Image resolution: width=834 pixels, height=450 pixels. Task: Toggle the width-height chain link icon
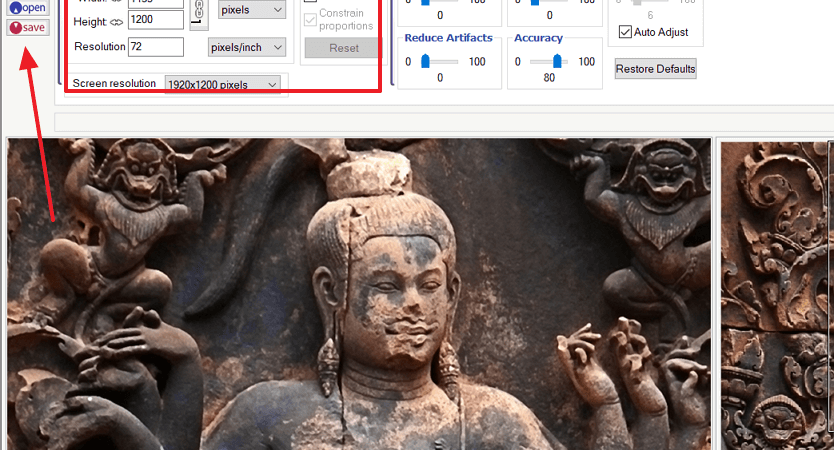coord(199,13)
